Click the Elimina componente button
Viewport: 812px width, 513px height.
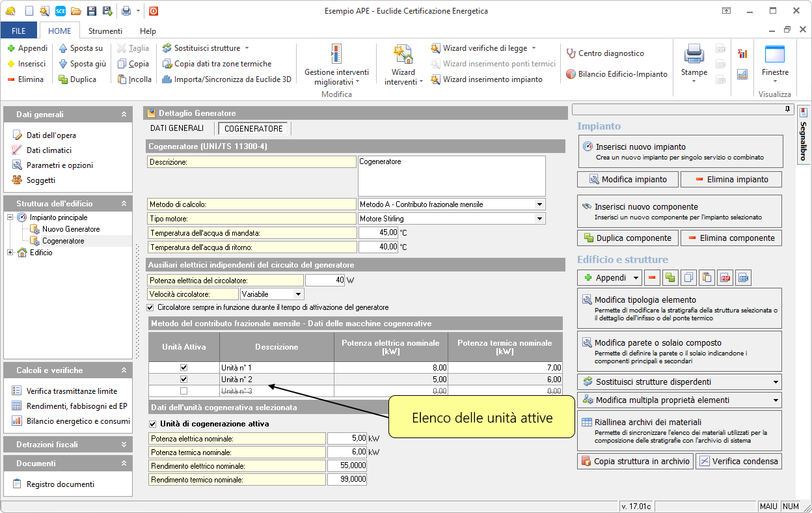(731, 238)
